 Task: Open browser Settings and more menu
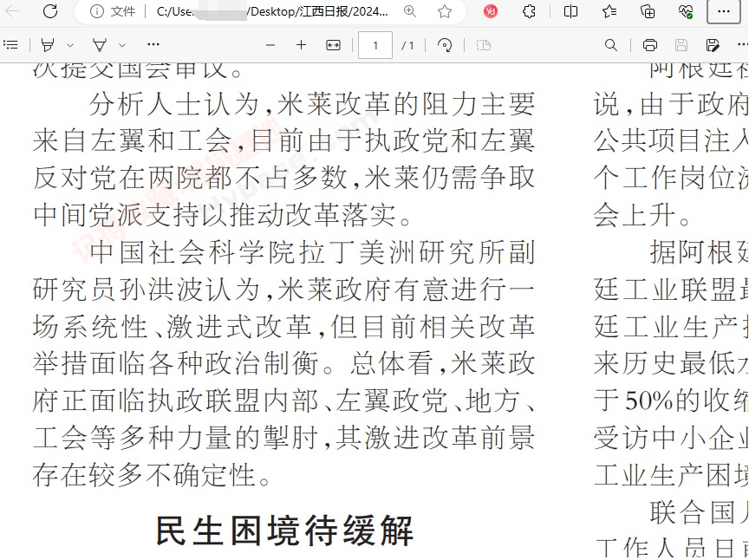(x=724, y=11)
